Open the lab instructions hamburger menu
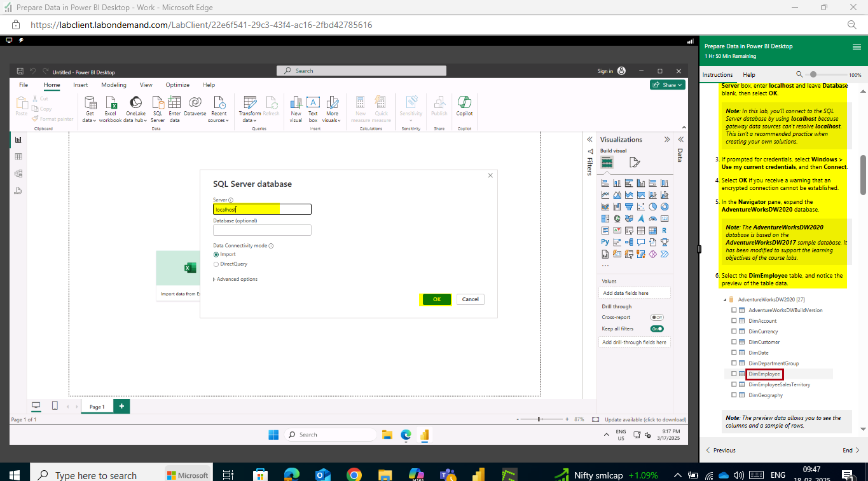This screenshot has width=868, height=481. pos(857,47)
